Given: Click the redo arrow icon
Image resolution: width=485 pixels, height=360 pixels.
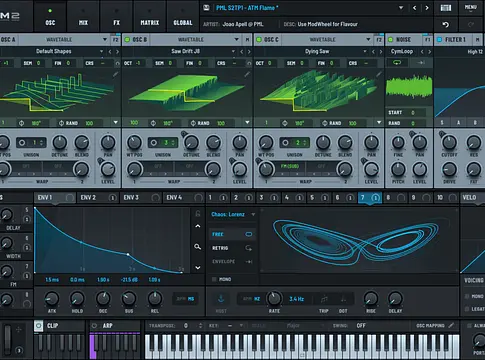Looking at the screenshot, I should pyautogui.click(x=471, y=24).
